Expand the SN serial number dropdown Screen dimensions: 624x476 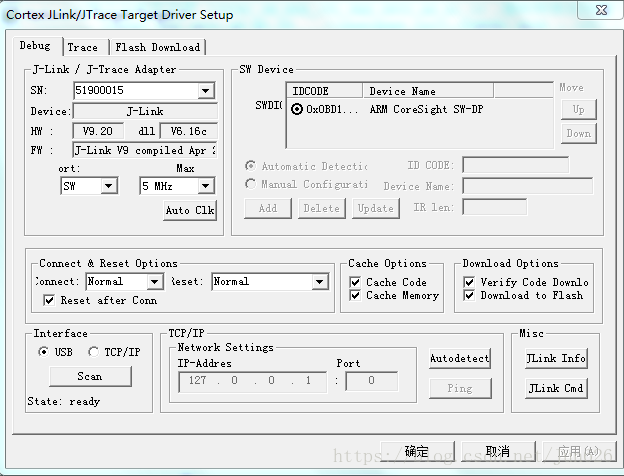pos(206,91)
